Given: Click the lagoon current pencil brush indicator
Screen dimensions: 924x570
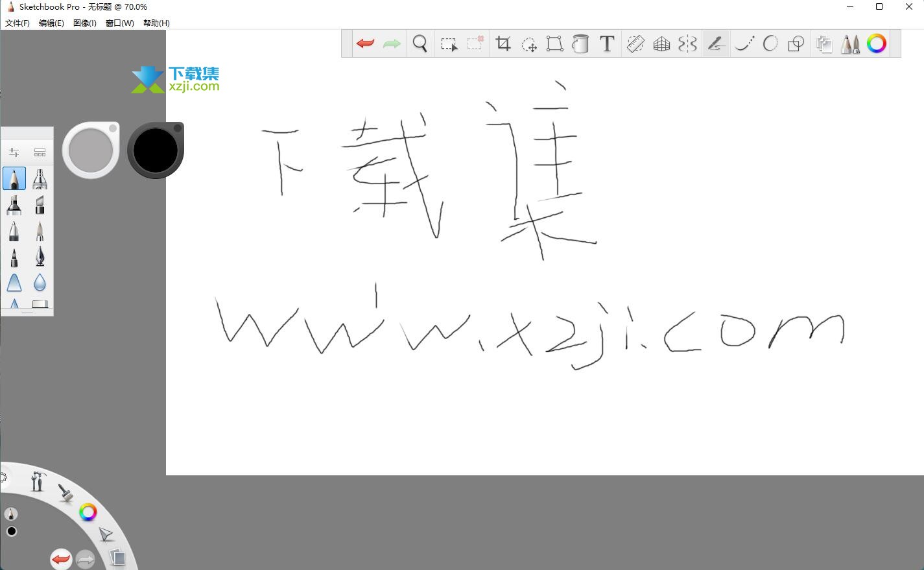Looking at the screenshot, I should 10,514.
